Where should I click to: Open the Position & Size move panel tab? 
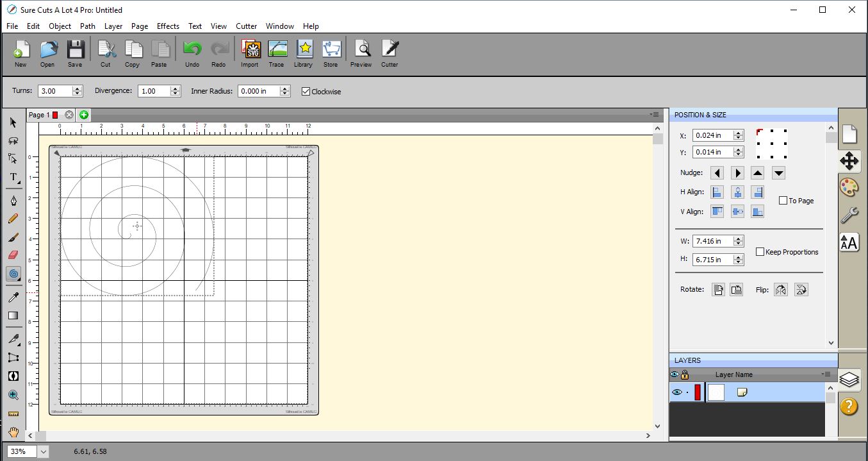[849, 161]
